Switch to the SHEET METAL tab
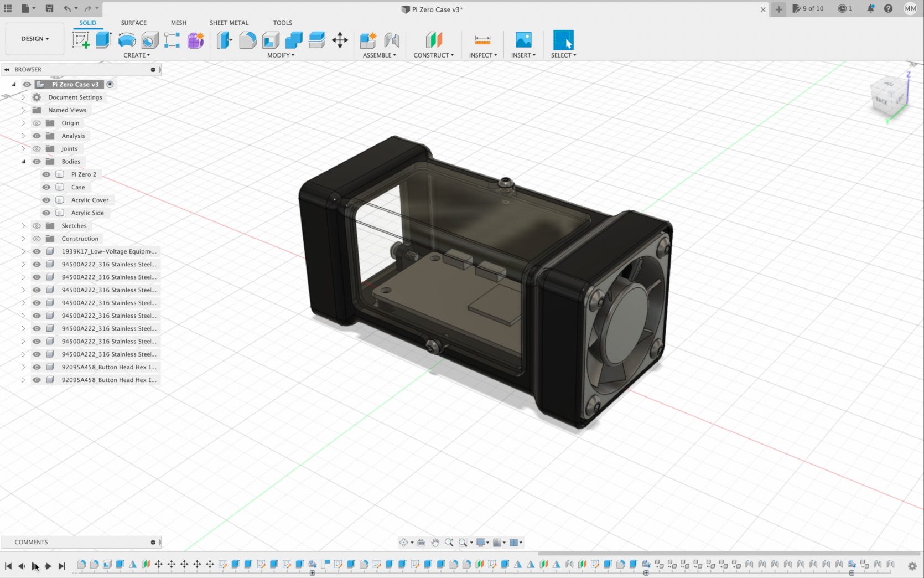 click(x=229, y=23)
